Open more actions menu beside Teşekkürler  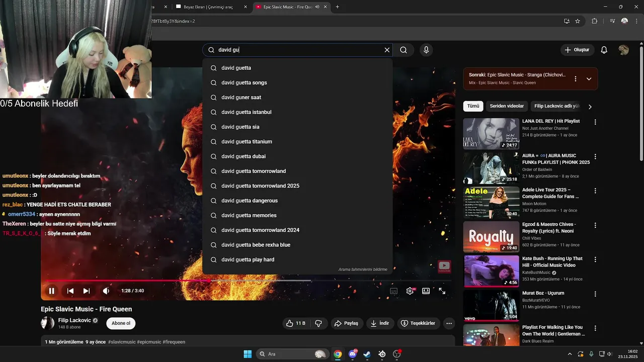pyautogui.click(x=449, y=323)
